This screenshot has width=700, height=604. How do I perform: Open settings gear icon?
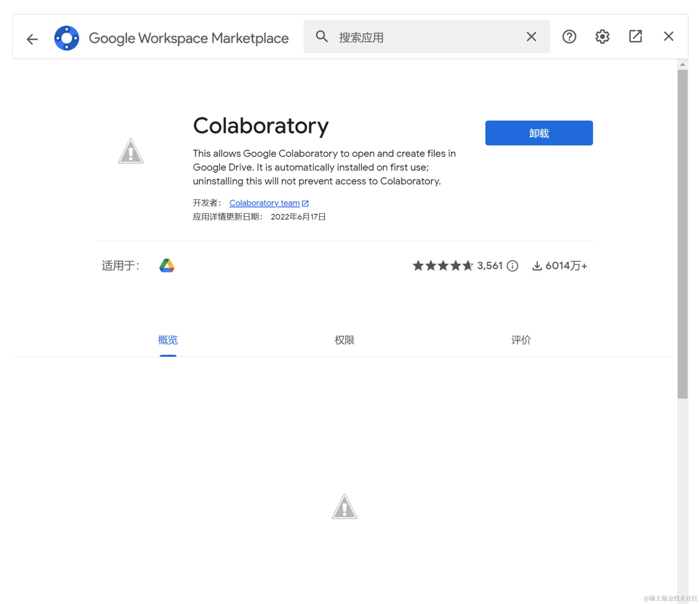tap(602, 37)
